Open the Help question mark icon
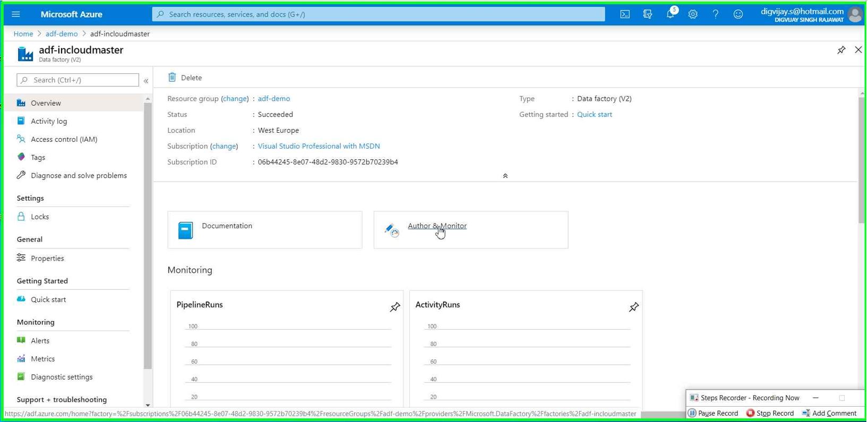This screenshot has width=868, height=422. point(716,14)
